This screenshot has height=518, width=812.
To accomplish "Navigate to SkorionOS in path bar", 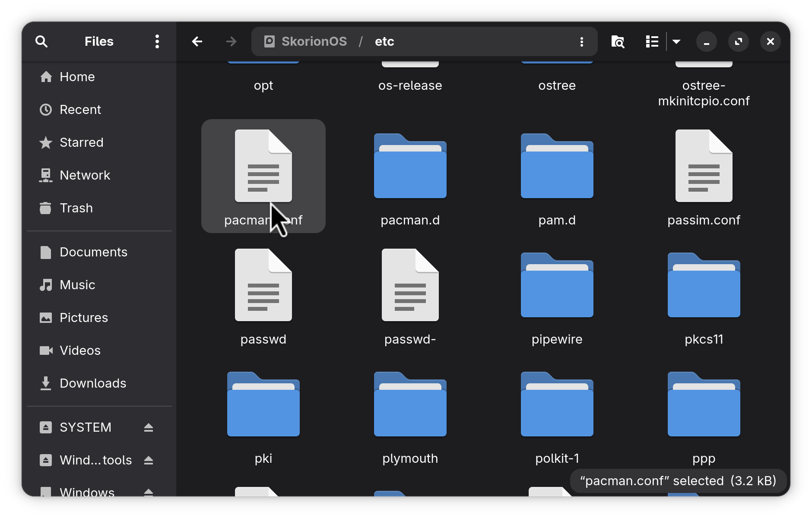I will pyautogui.click(x=314, y=41).
